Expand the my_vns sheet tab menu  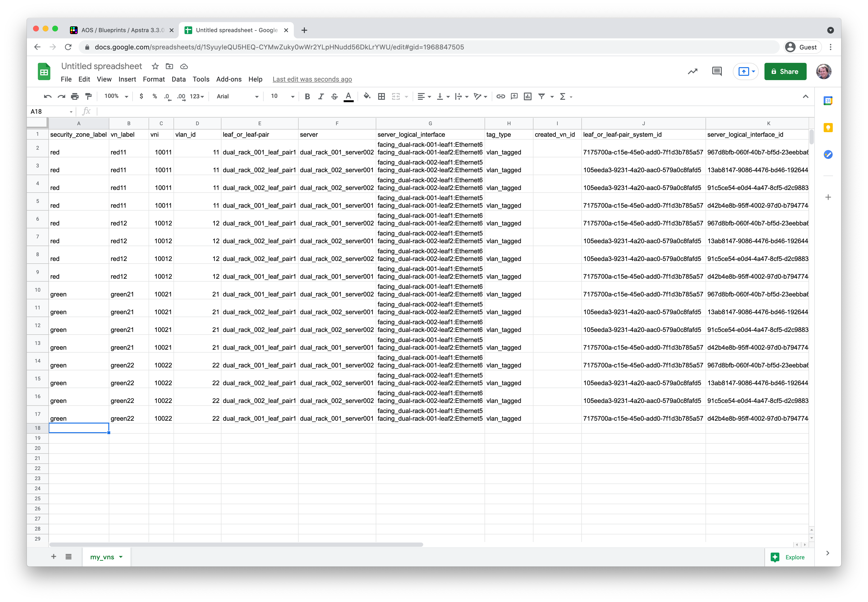pos(121,557)
